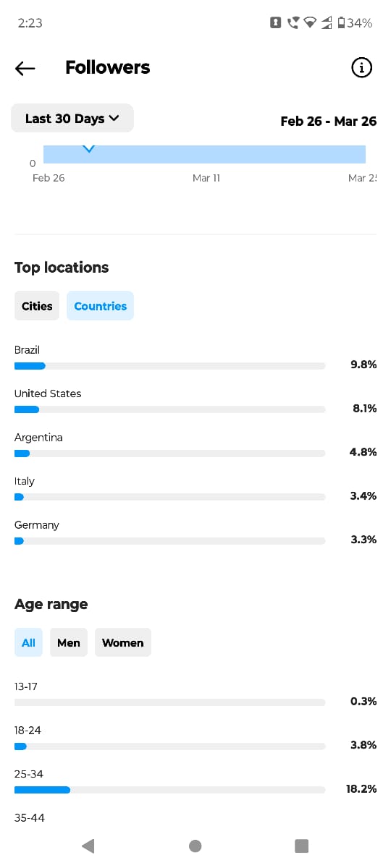This screenshot has height=868, width=391.
Task: Tap the Argentina percentage row
Action: point(195,446)
